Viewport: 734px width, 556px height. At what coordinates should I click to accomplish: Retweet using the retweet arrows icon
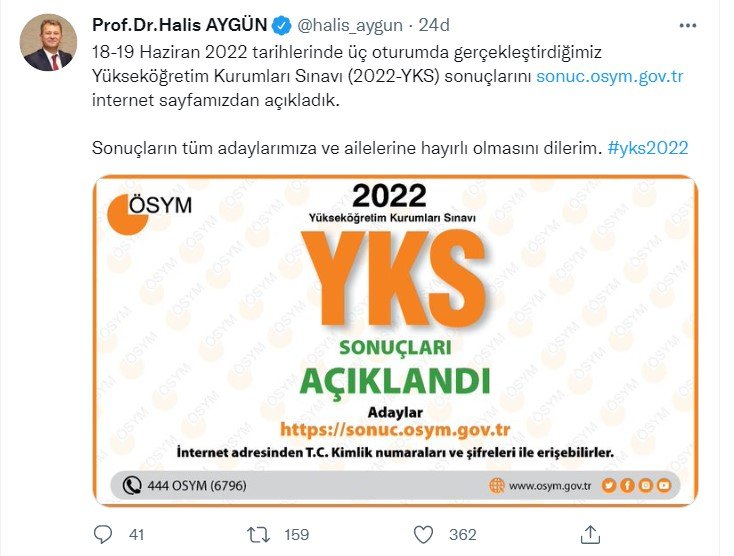pos(258,534)
